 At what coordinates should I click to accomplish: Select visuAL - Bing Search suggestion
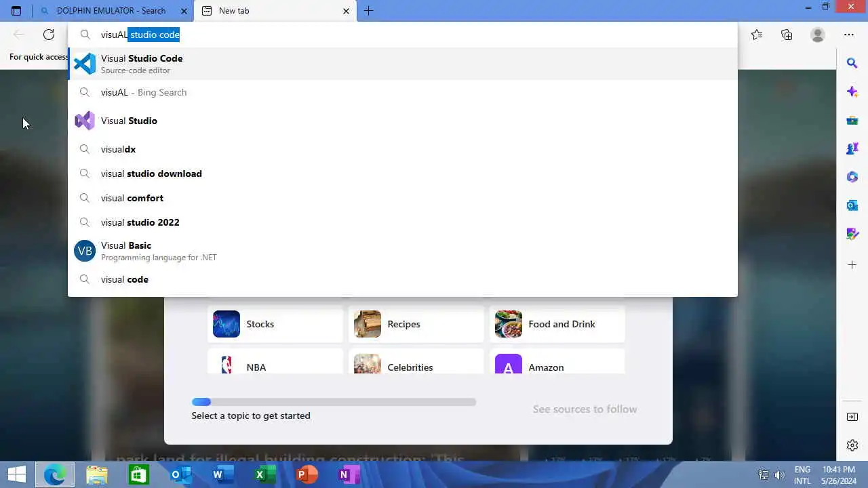tap(403, 92)
